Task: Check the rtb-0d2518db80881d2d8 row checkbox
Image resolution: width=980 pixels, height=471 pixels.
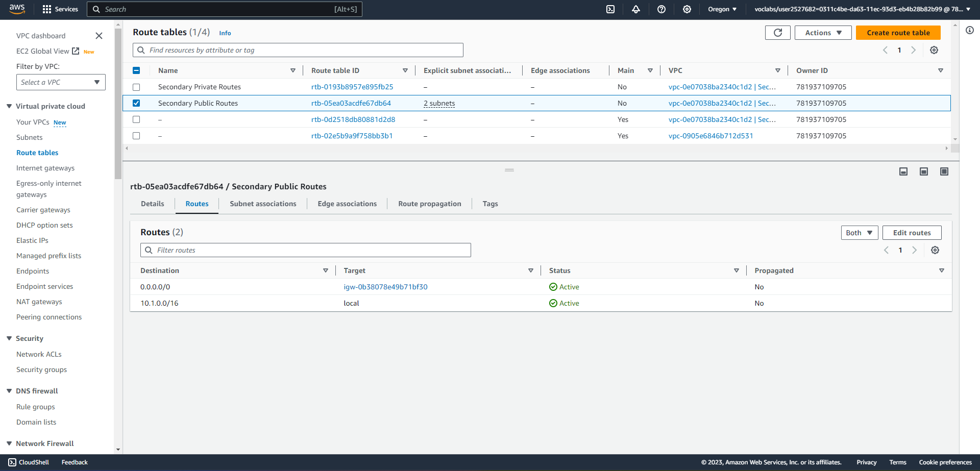Action: click(136, 119)
